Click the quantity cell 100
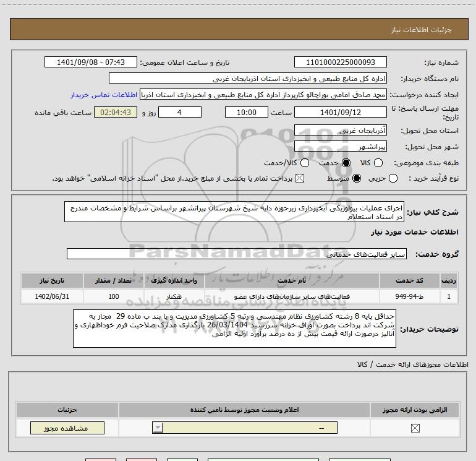The image size is (476, 461). coord(114,296)
